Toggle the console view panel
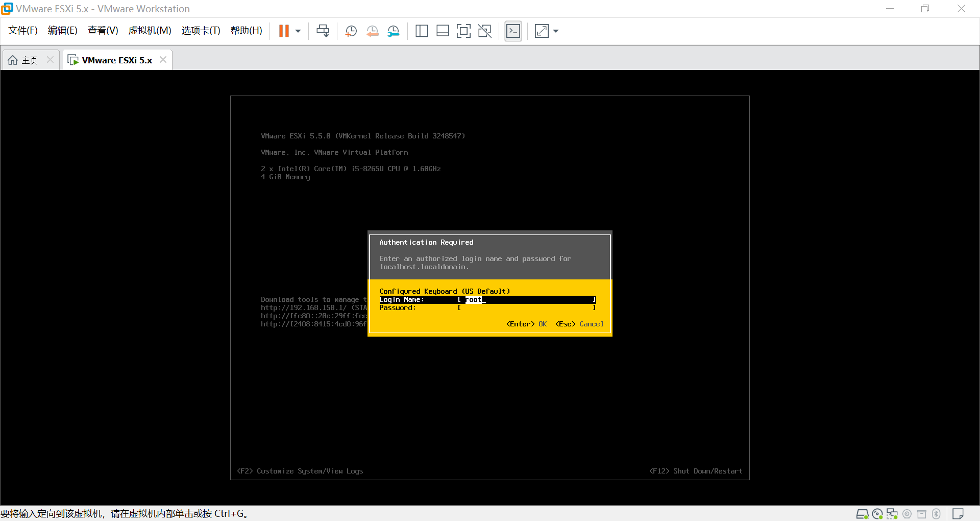 [x=513, y=31]
